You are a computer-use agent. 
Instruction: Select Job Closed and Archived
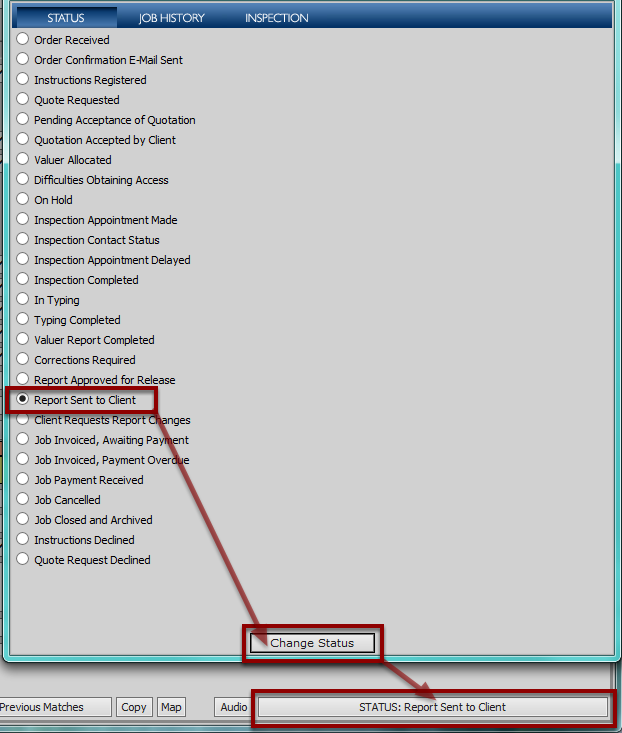click(22, 519)
